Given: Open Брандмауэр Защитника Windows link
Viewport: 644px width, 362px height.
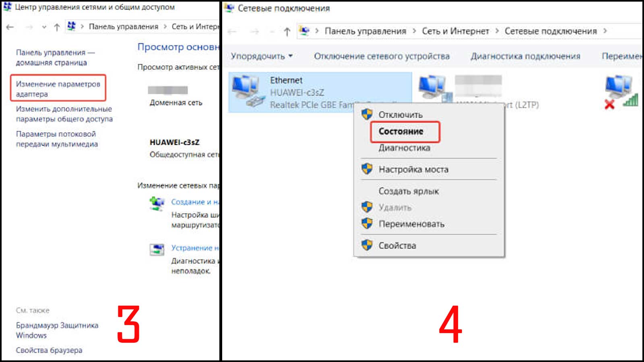Looking at the screenshot, I should [57, 330].
